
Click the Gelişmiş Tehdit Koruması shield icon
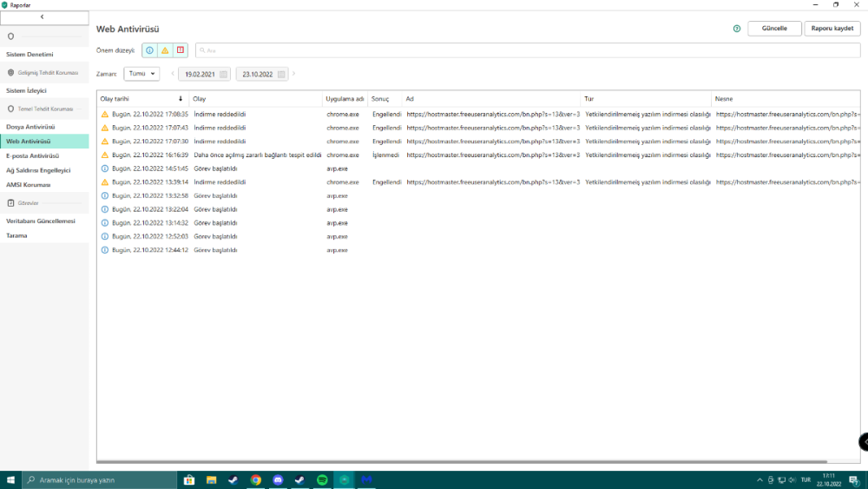click(x=10, y=73)
